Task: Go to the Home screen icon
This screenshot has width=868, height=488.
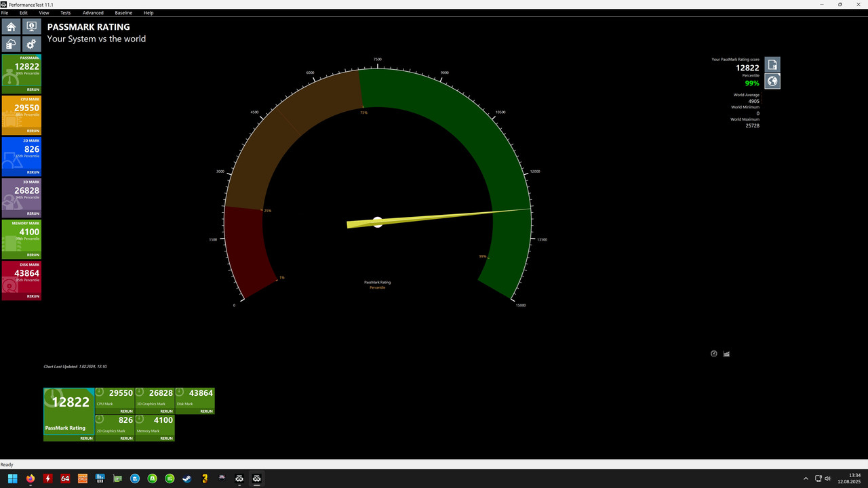Action: [11, 26]
